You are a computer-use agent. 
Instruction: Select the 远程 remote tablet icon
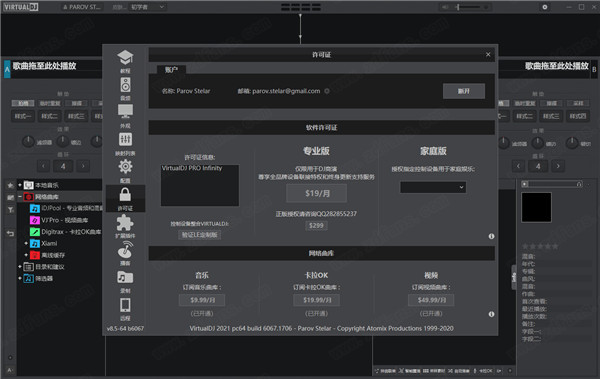(125, 309)
